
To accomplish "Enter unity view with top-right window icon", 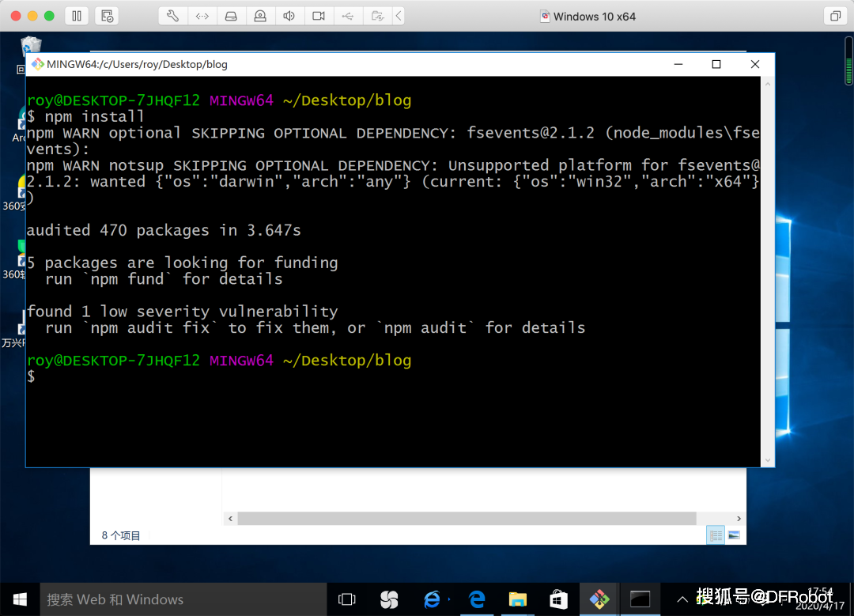I will click(x=835, y=16).
